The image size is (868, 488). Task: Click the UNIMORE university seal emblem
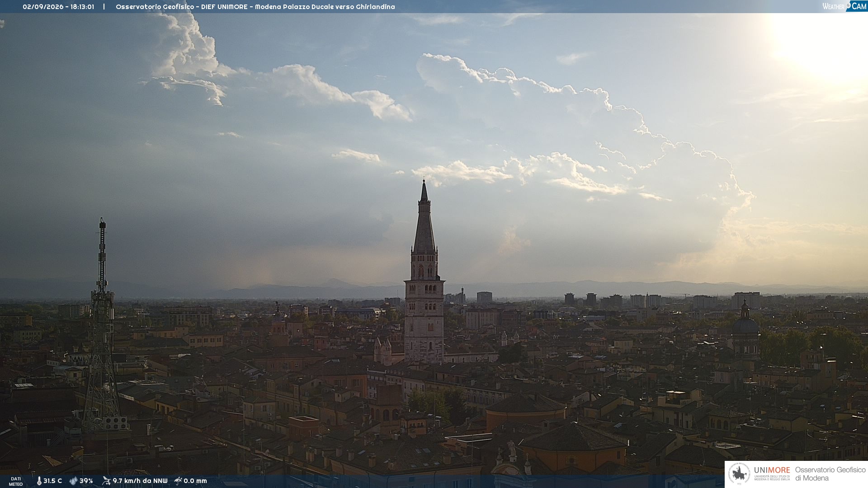[x=740, y=474]
